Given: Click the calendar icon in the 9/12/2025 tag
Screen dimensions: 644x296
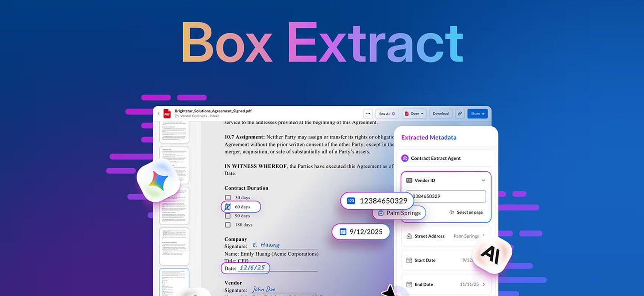Looking at the screenshot, I should [342, 231].
